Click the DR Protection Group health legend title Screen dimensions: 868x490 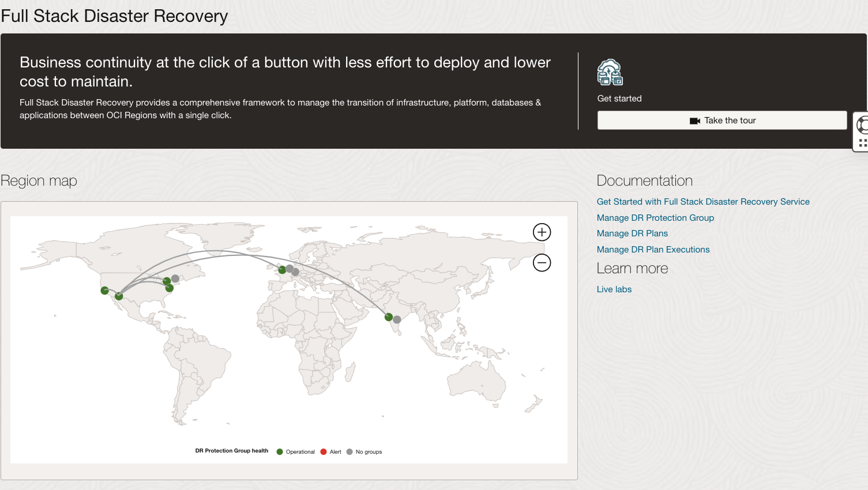point(231,451)
